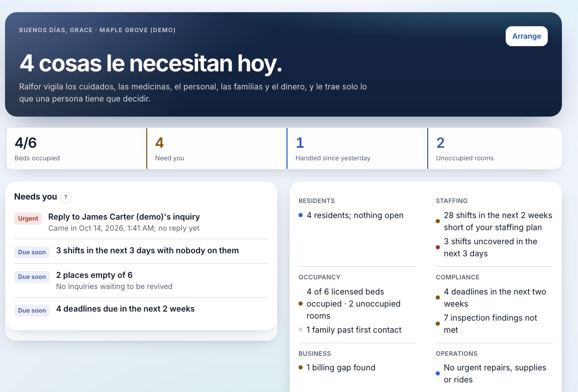Click the RESIDENTS section heading
This screenshot has width=578, height=392.
point(317,201)
